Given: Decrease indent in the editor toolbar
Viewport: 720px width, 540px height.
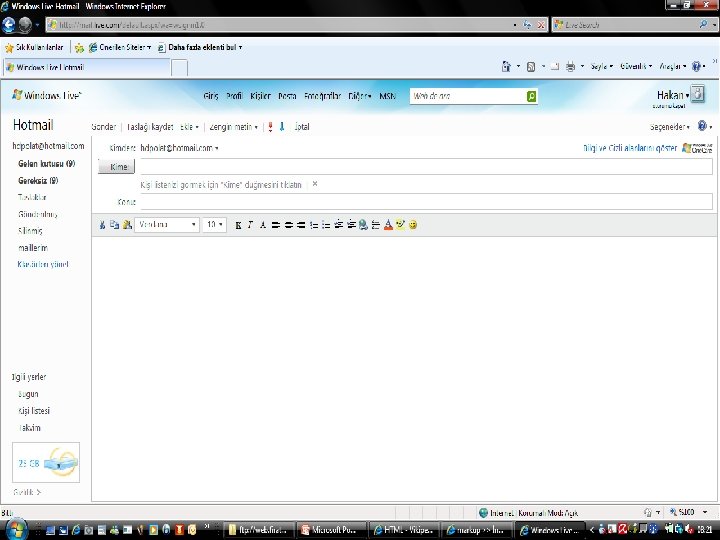Looking at the screenshot, I should (x=339, y=225).
